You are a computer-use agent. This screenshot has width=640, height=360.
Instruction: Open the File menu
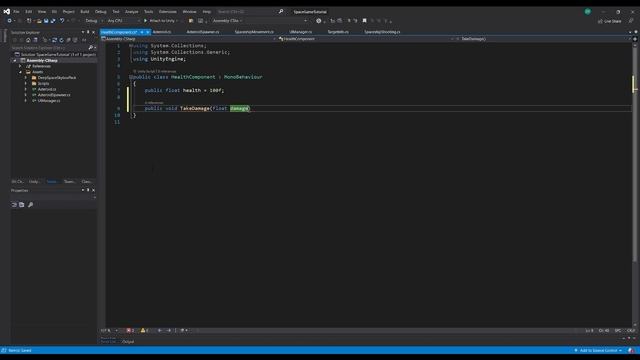16,11
